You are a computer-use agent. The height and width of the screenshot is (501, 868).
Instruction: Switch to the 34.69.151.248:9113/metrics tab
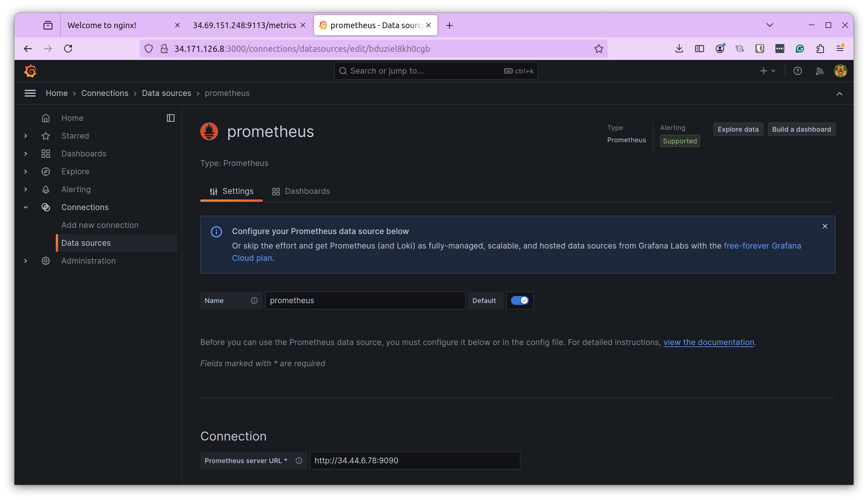(249, 25)
